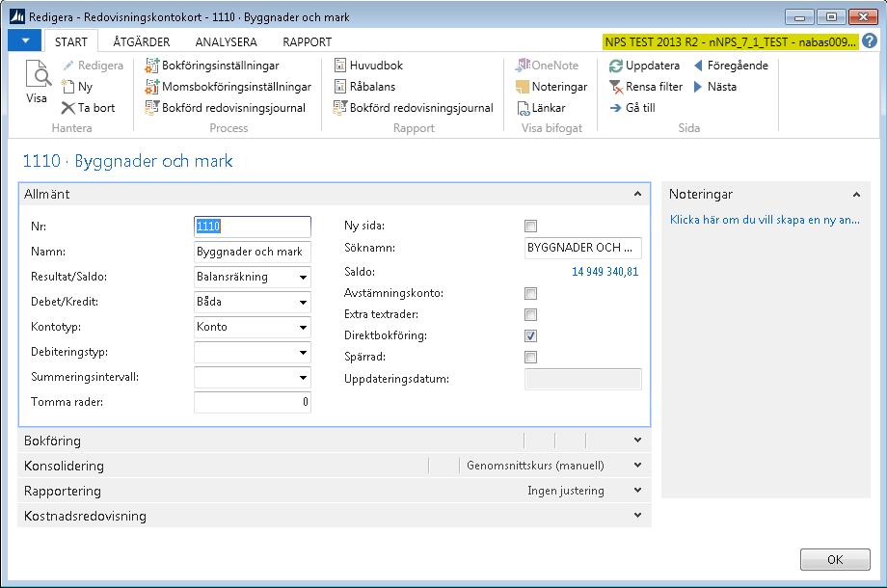
Task: Open the blue application menu dropdown
Action: point(25,40)
